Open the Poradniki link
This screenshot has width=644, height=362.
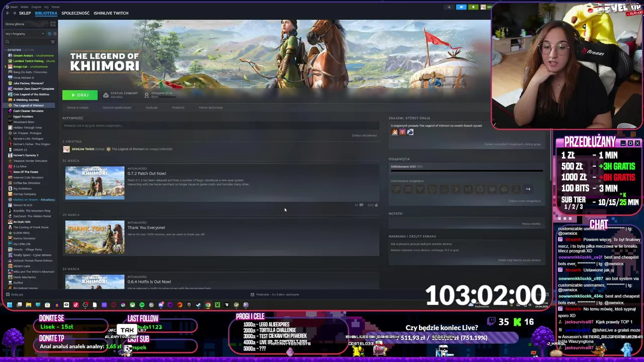pyautogui.click(x=178, y=108)
